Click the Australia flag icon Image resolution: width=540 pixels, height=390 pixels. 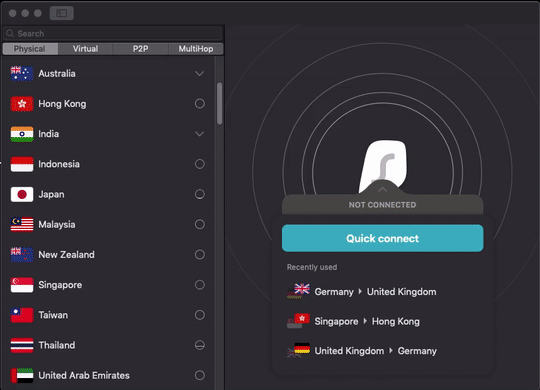point(22,73)
